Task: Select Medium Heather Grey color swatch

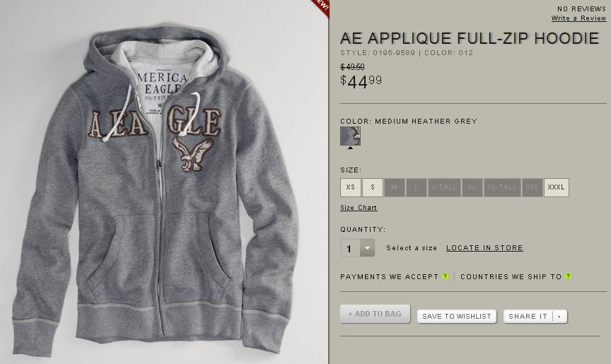Action: point(350,136)
